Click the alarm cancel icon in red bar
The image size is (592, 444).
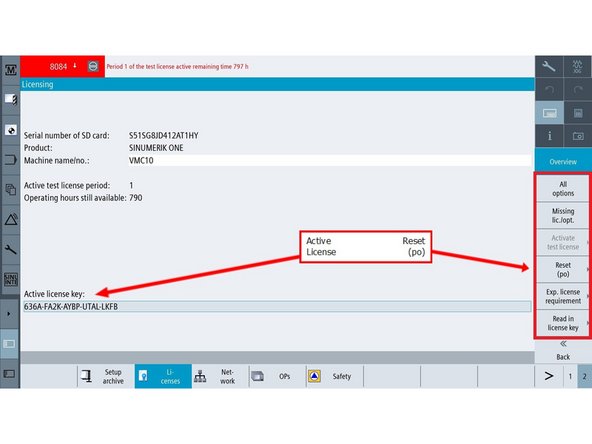click(x=93, y=66)
